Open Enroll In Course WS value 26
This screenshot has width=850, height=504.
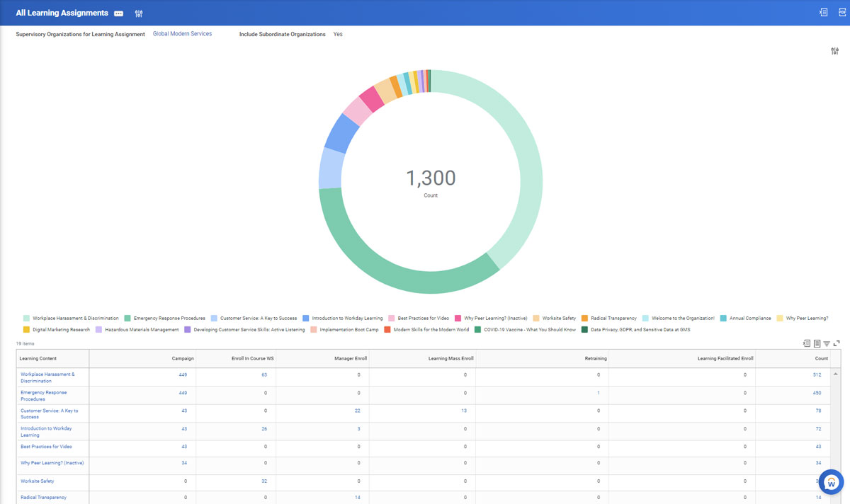pos(264,429)
